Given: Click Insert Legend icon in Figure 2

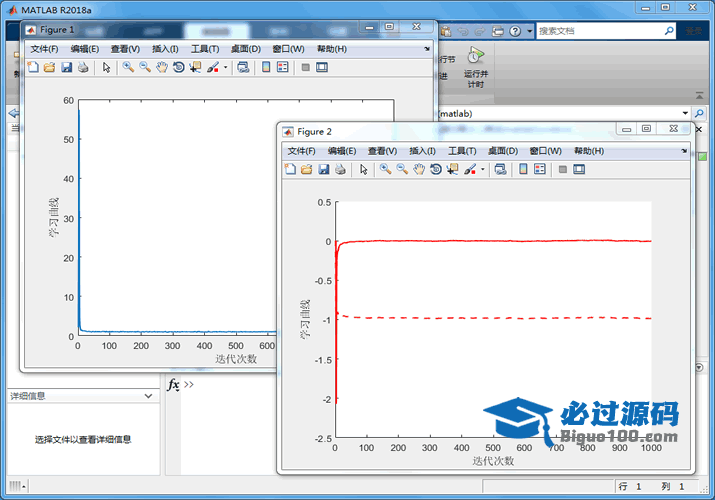Looking at the screenshot, I should click(540, 170).
